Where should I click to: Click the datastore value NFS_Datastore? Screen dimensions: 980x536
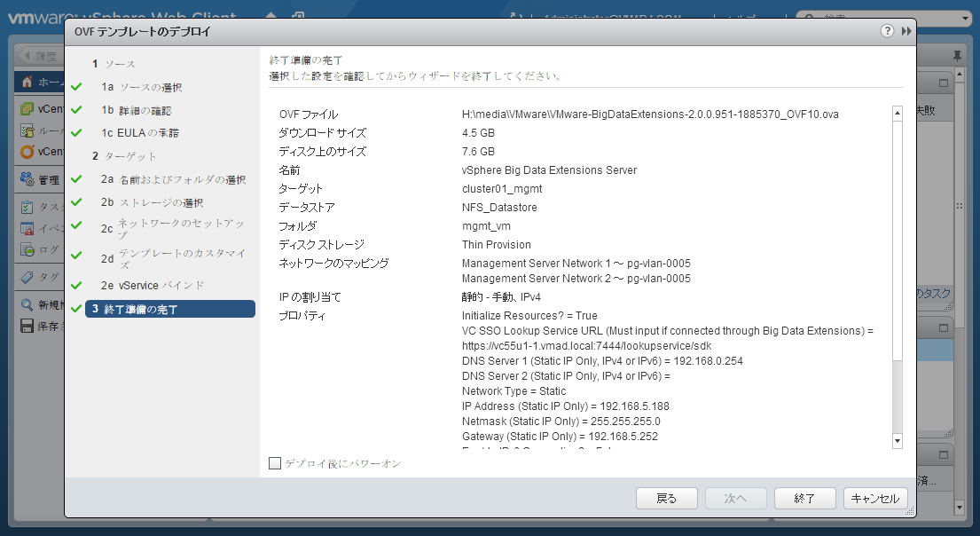pyautogui.click(x=499, y=208)
